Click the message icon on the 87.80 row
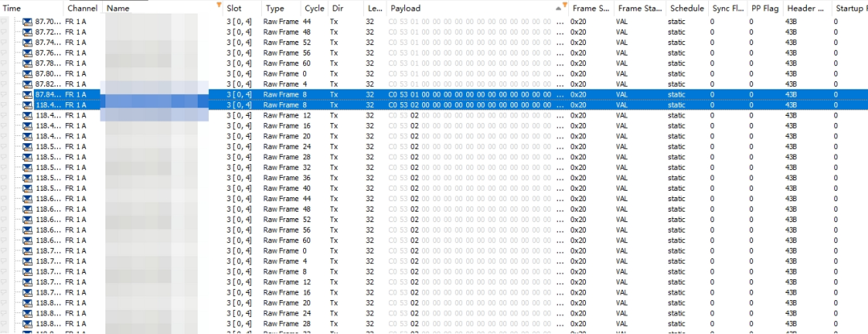This screenshot has height=334, width=868. point(27,74)
